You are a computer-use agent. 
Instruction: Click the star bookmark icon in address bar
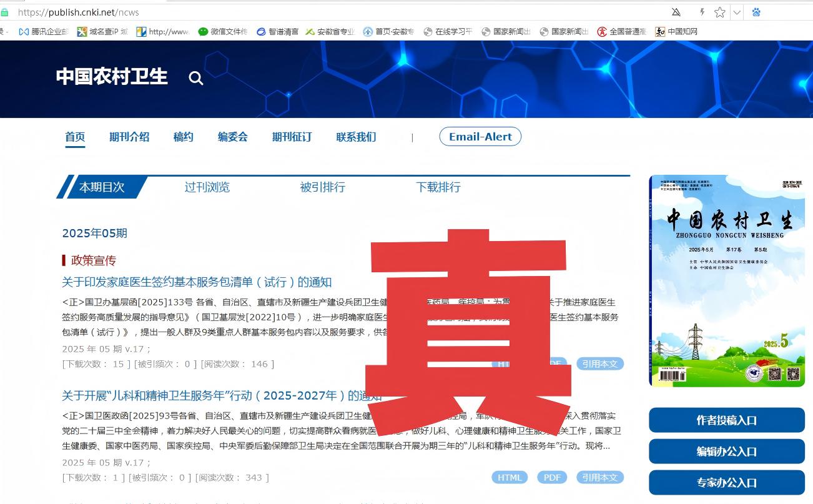[x=719, y=12]
